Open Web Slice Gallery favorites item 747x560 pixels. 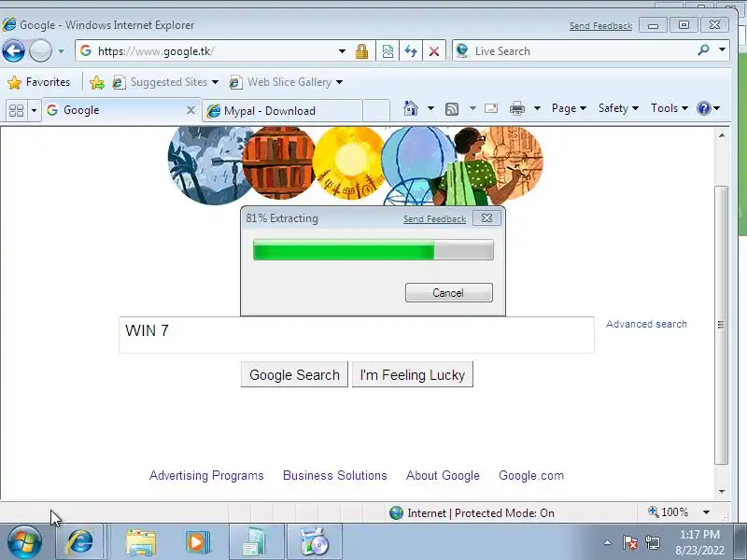(286, 82)
